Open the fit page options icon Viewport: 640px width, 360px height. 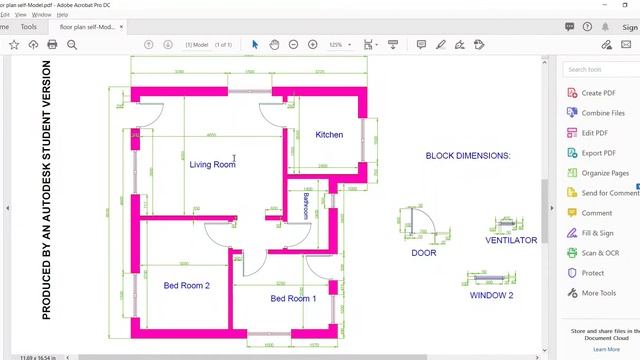point(368,44)
